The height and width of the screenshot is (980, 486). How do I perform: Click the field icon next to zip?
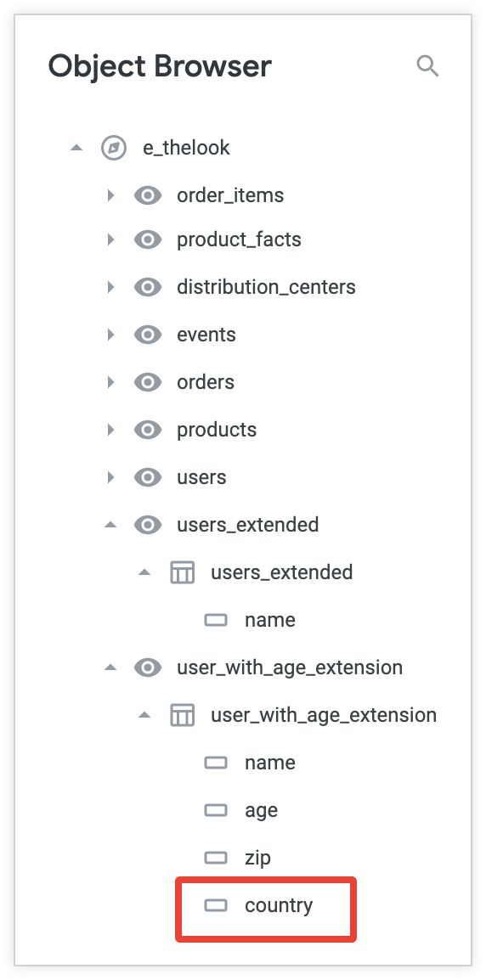(216, 858)
